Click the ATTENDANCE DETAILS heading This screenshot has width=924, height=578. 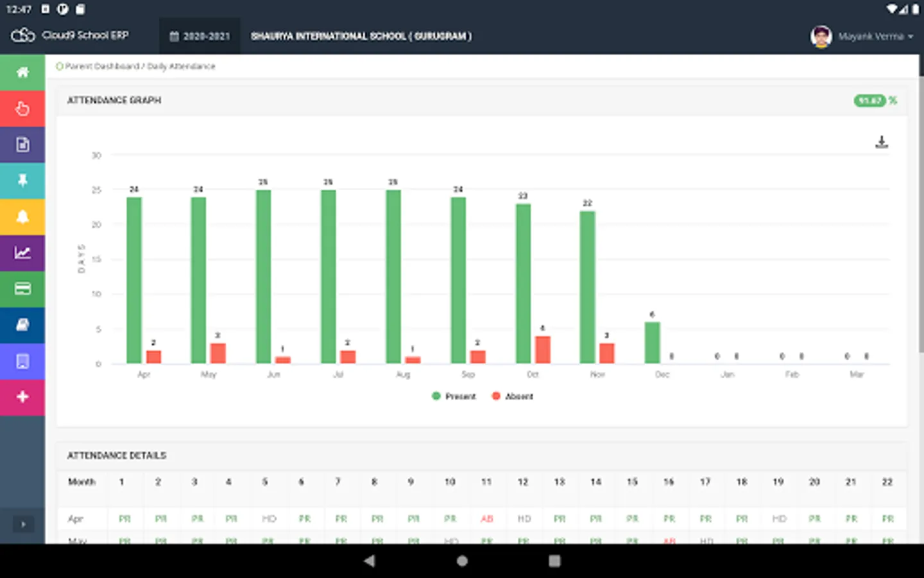coord(117,455)
